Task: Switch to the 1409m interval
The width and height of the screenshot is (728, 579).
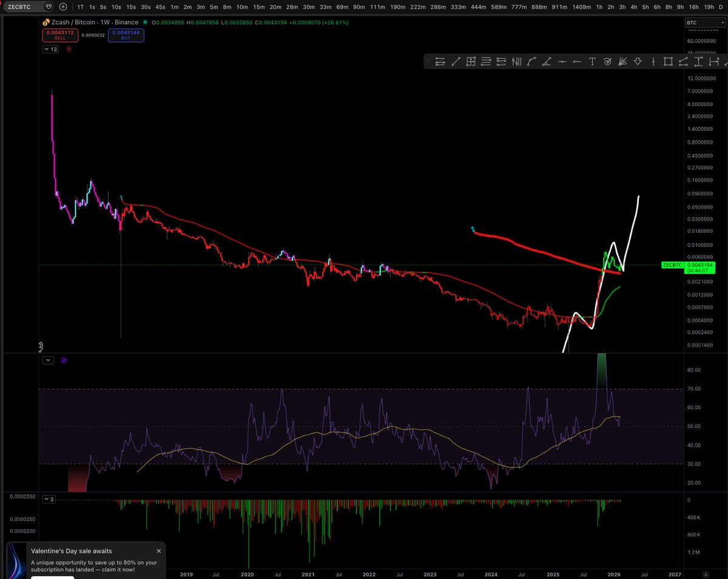Action: [x=581, y=7]
